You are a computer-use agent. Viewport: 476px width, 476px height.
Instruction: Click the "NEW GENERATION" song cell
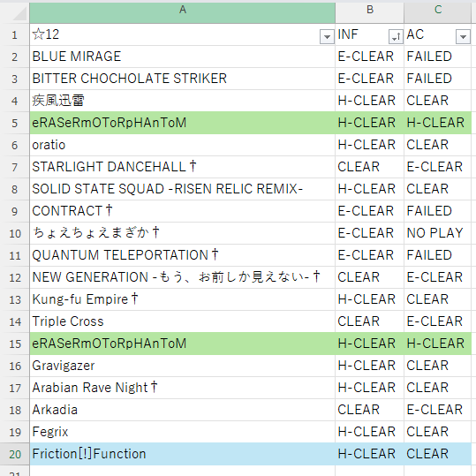183,277
